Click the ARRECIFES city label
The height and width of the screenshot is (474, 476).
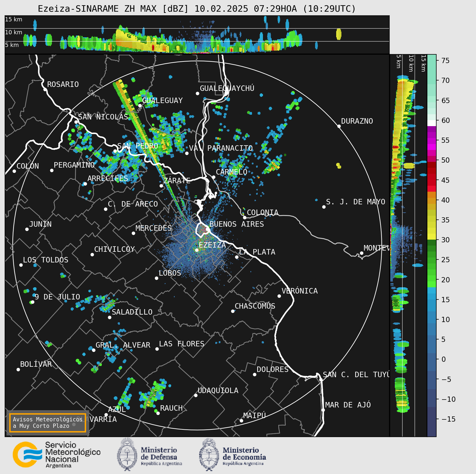108,179
